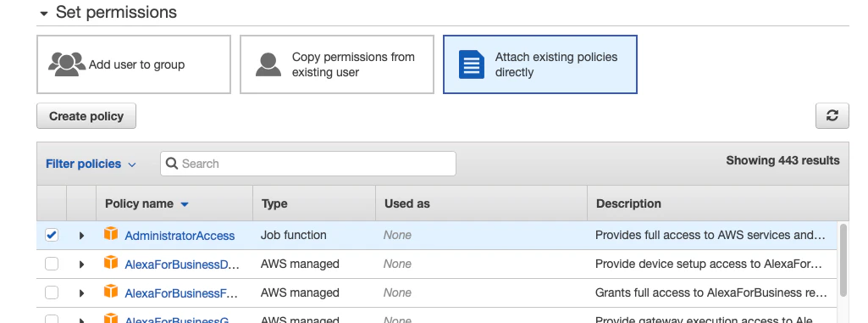Select the Add user to group option
Image resolution: width=868 pixels, height=323 pixels.
coord(134,64)
